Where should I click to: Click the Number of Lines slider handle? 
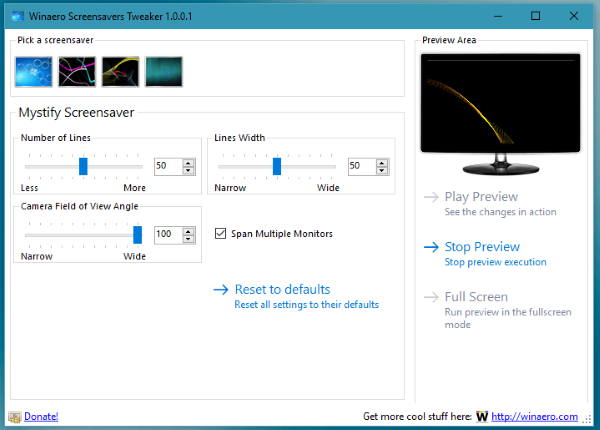tap(83, 166)
